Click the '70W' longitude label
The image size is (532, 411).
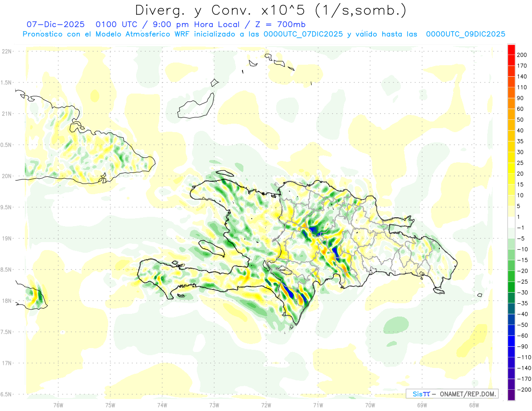[370, 405]
